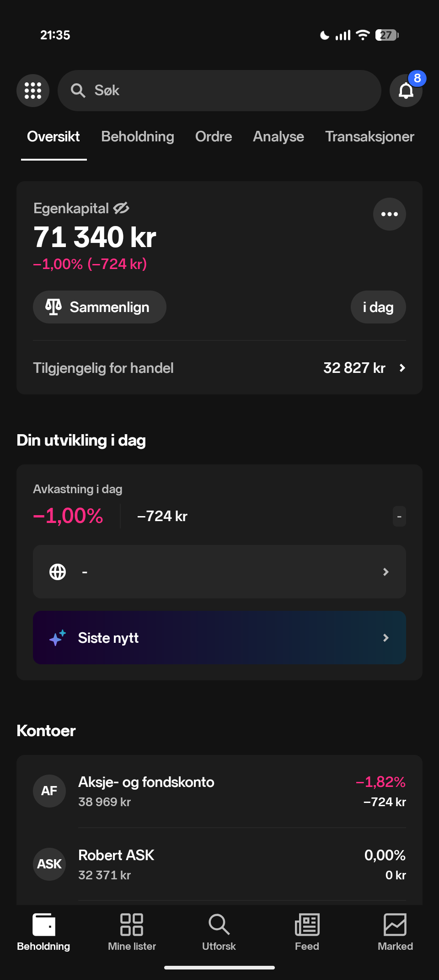439x980 pixels.
Task: Open Marked chart icon in bottom bar
Action: (x=395, y=932)
